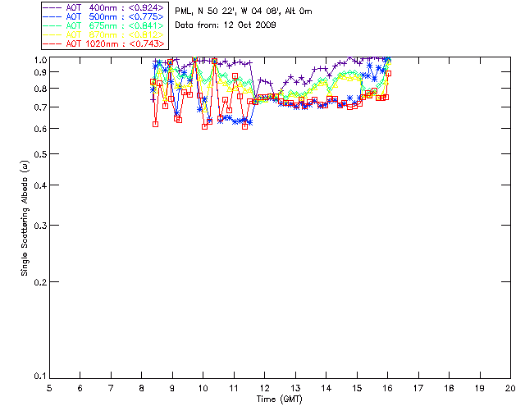Click the 0.3 y-axis tick label

coord(40,226)
